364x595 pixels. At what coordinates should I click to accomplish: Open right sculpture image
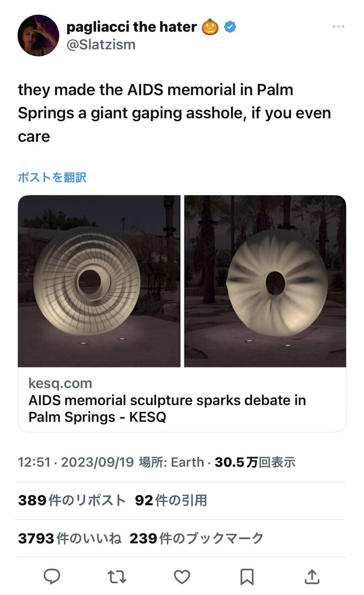[265, 281]
